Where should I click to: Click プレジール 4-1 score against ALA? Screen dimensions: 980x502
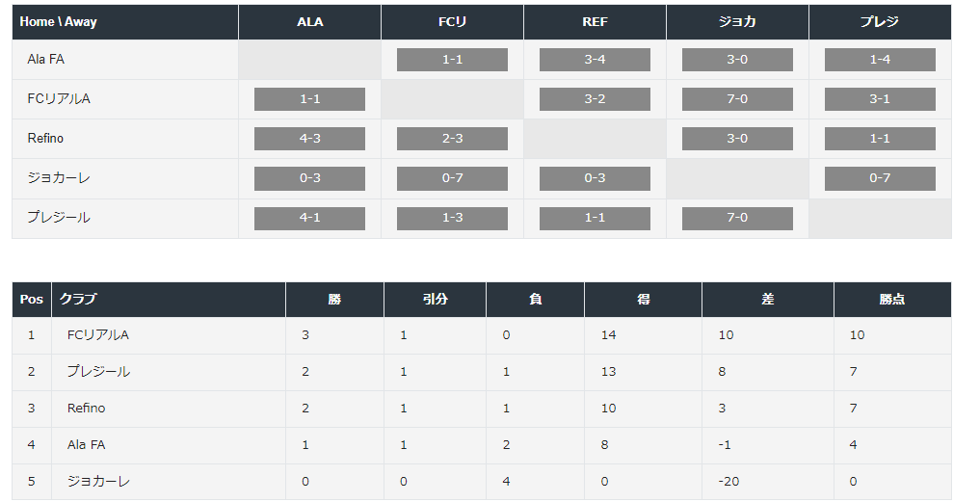click(x=309, y=218)
